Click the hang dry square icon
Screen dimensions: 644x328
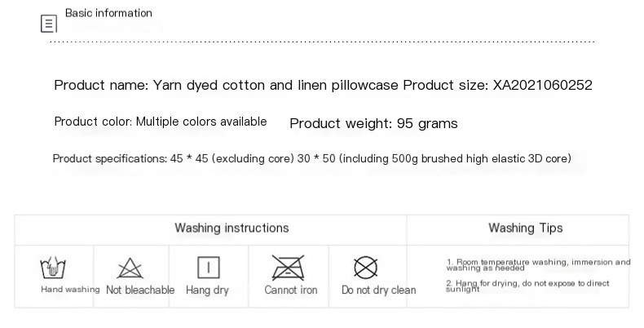(209, 267)
